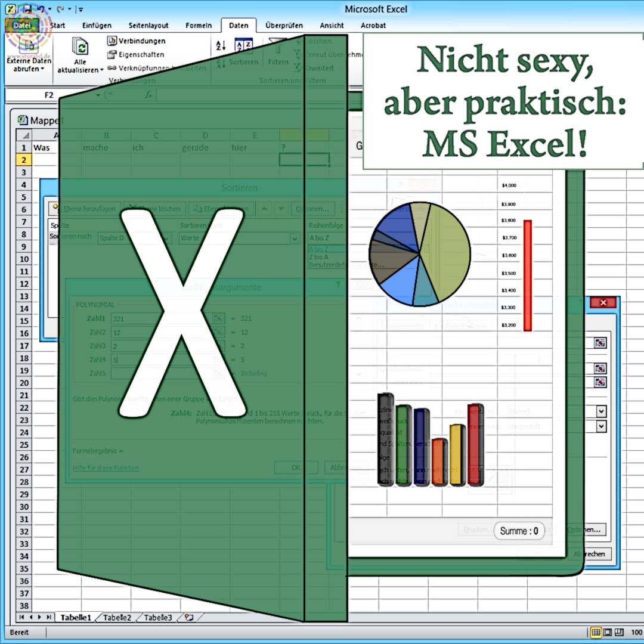Click the Filtern funnel button
Viewport: 644px width, 644px height.
[x=278, y=51]
